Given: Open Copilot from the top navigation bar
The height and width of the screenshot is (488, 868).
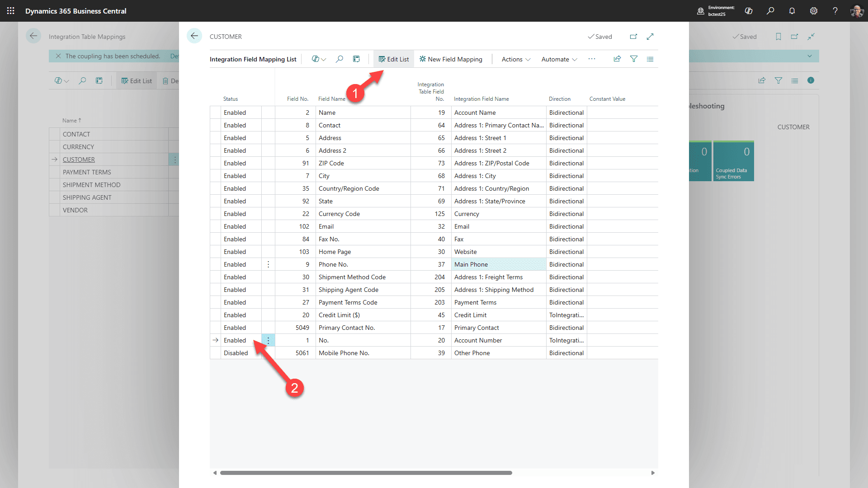Looking at the screenshot, I should (x=749, y=11).
